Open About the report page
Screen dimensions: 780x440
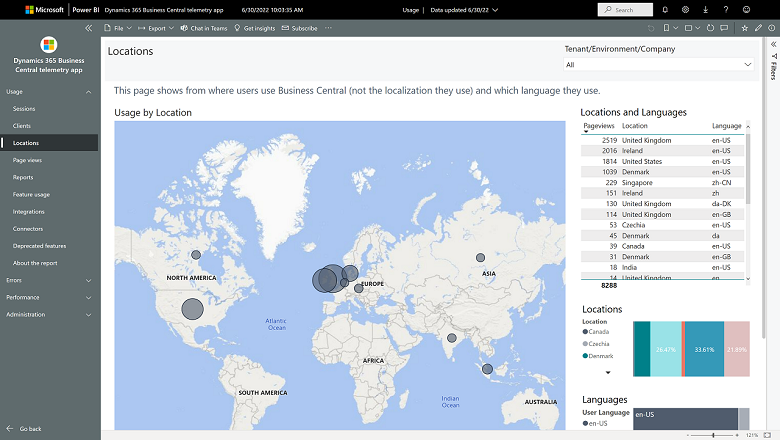click(35, 263)
